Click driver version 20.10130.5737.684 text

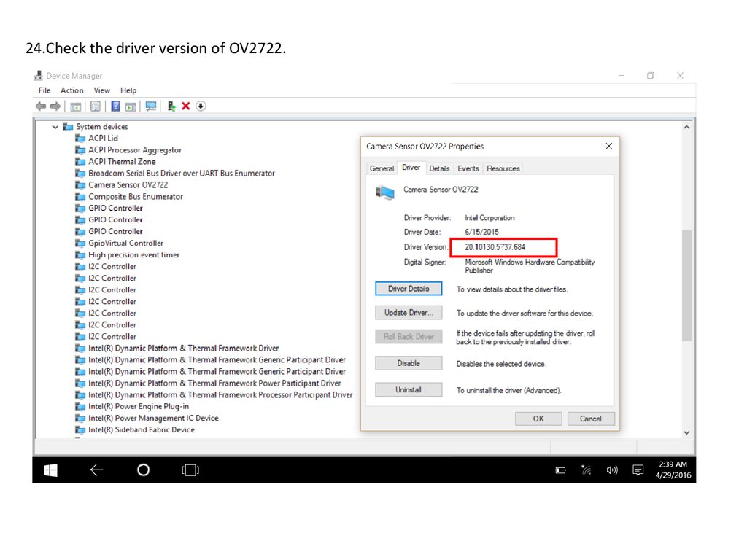(495, 247)
